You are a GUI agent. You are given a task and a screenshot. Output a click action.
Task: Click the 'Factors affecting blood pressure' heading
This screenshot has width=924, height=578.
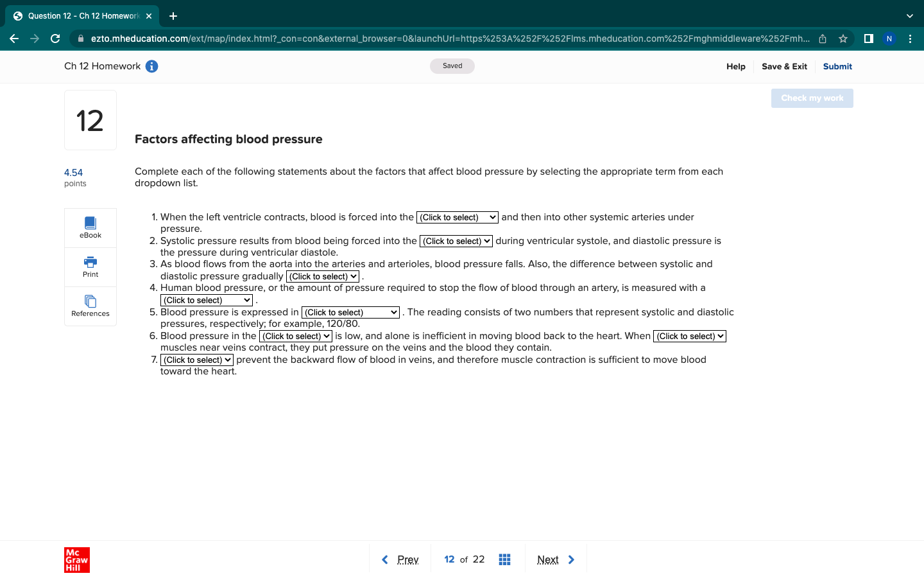point(228,139)
